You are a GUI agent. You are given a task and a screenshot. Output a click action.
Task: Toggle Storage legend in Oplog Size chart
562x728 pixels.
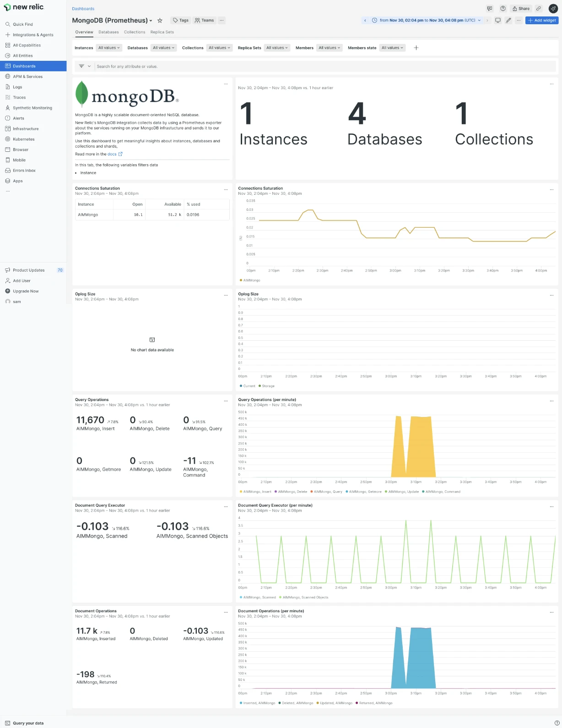pos(266,386)
